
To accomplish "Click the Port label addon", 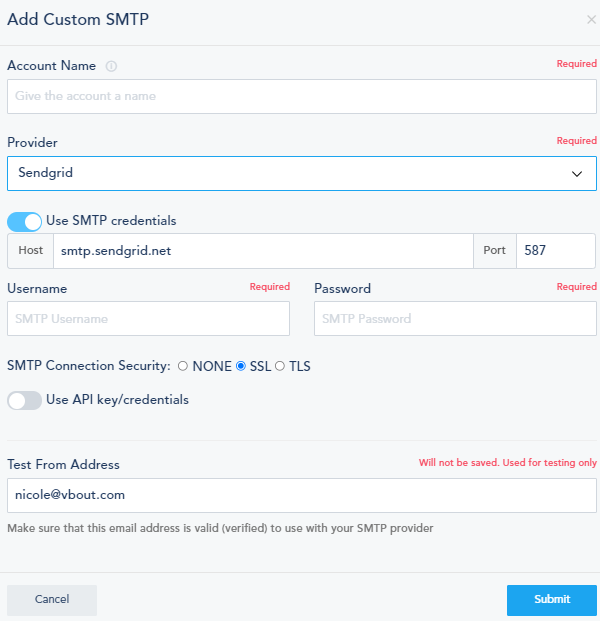I will pyautogui.click(x=494, y=251).
